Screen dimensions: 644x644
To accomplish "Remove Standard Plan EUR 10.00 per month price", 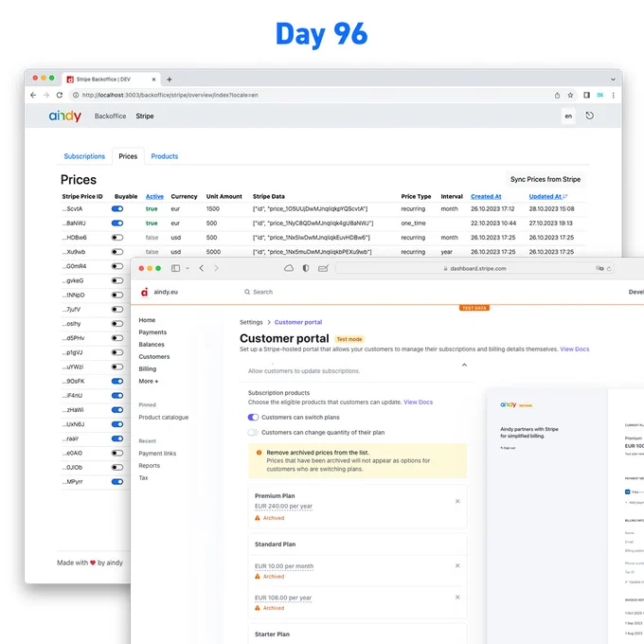I will 457,565.
